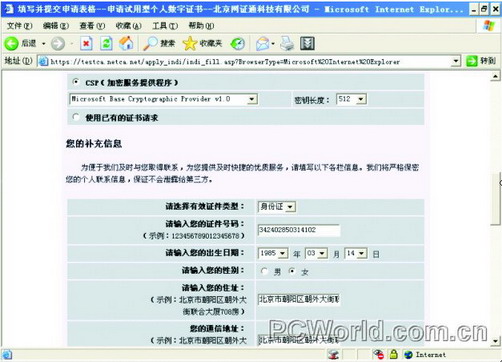
Task: Go to the Home page icon
Action: 126,43
